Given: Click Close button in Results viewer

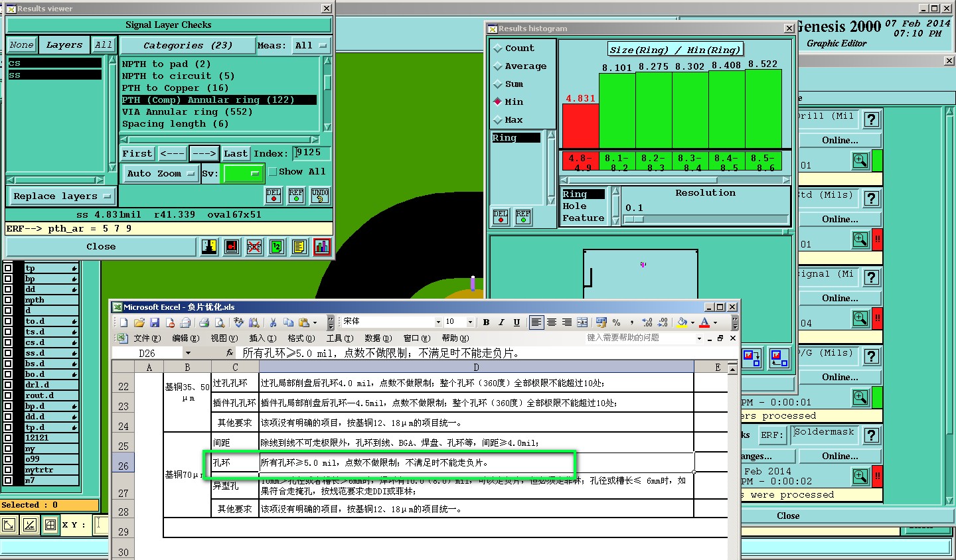Looking at the screenshot, I should pyautogui.click(x=101, y=247).
